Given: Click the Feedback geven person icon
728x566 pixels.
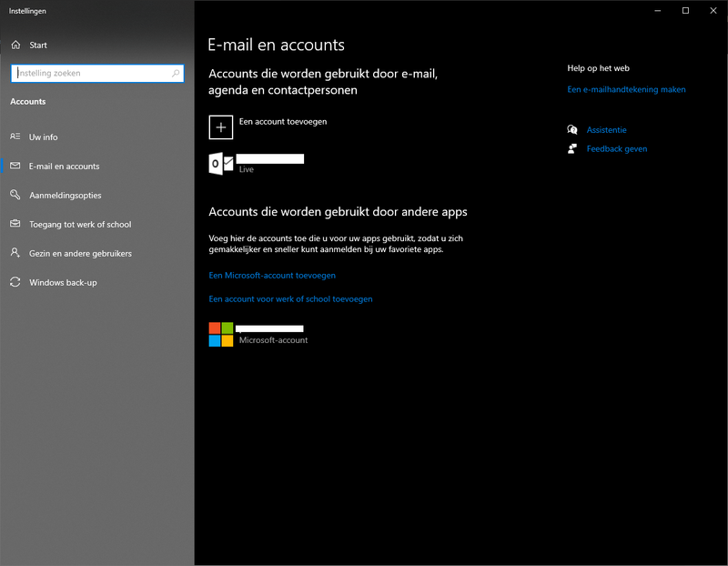Looking at the screenshot, I should click(x=572, y=148).
